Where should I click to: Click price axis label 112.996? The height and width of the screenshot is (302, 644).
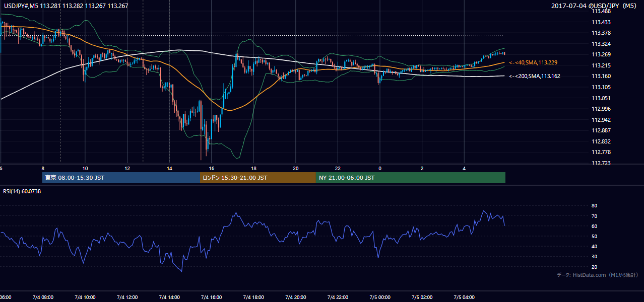tap(601, 109)
